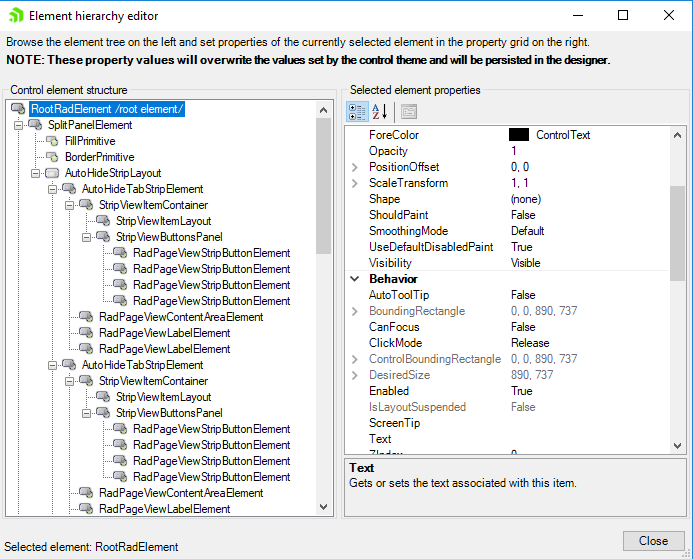The width and height of the screenshot is (693, 559).
Task: Collapse the SplitPanelElement tree node
Action: [x=18, y=125]
